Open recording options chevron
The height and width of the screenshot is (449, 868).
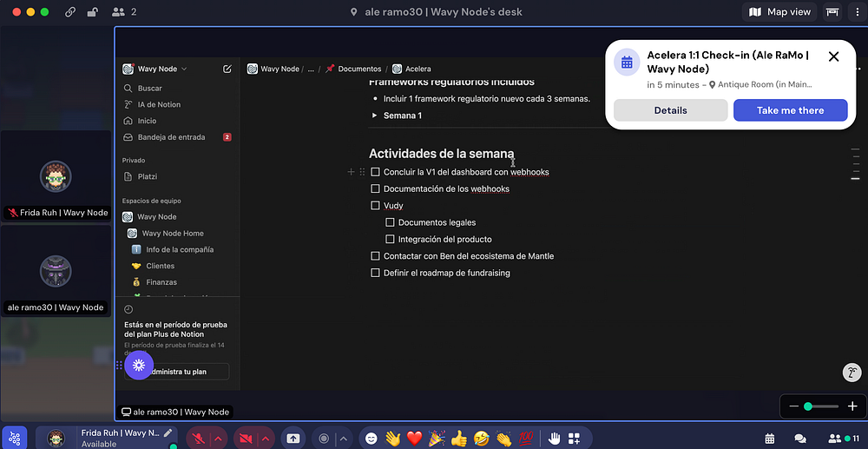pyautogui.click(x=344, y=439)
